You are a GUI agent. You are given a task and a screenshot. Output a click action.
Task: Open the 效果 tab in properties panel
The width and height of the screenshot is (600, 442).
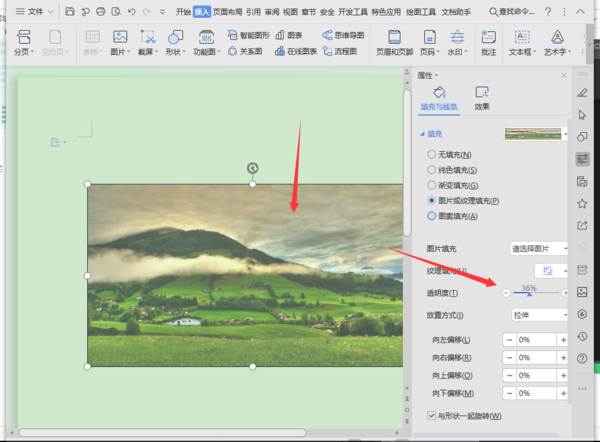(x=482, y=98)
